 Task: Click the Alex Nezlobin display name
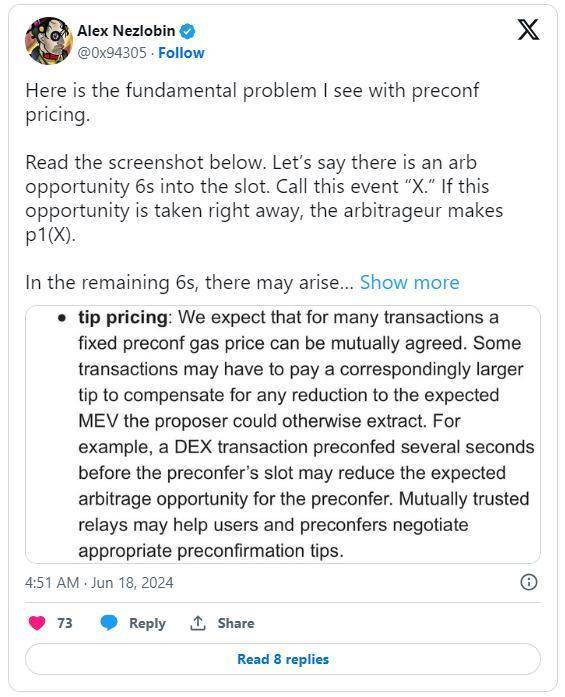coord(126,31)
